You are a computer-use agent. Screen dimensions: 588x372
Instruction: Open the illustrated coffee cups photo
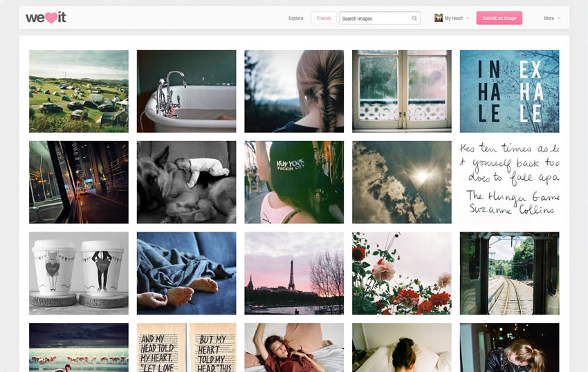pos(79,273)
